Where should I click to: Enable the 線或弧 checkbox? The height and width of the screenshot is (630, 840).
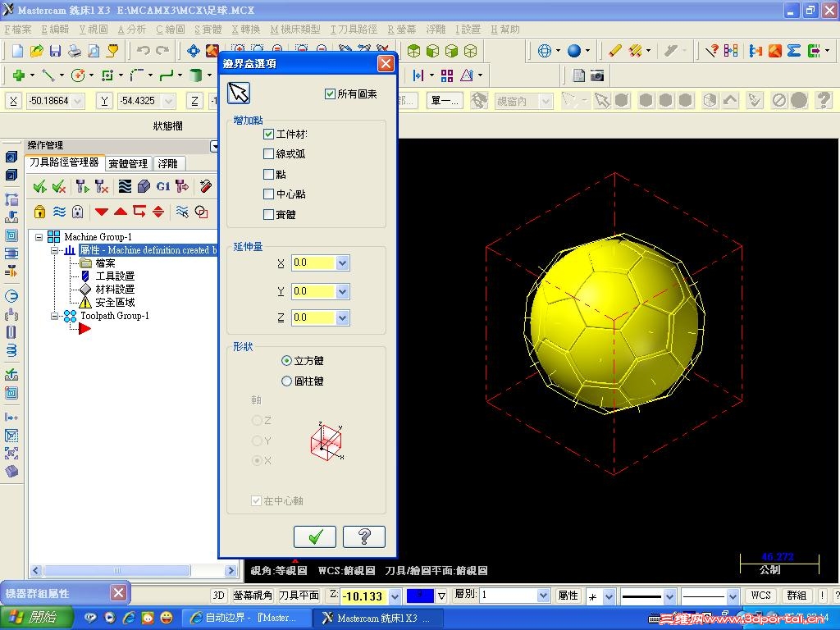pos(269,153)
